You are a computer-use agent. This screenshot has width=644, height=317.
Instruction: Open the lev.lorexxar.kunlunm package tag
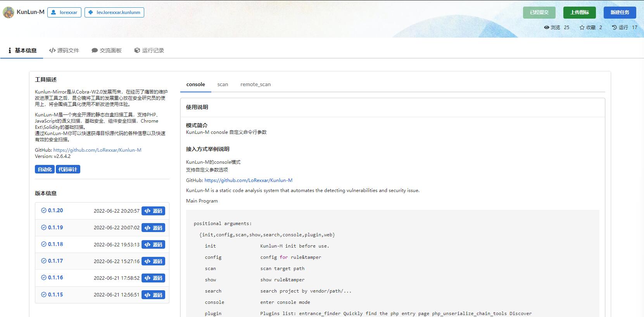114,12
